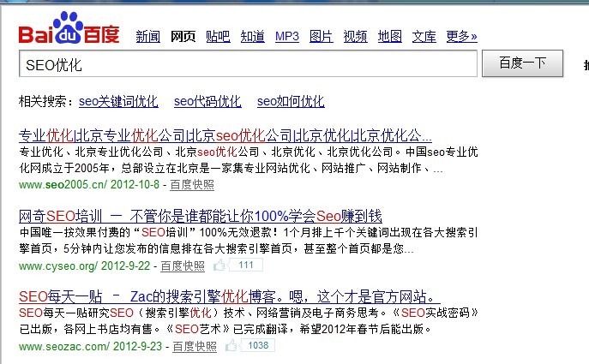Open the 视频 video tab

coord(355,36)
